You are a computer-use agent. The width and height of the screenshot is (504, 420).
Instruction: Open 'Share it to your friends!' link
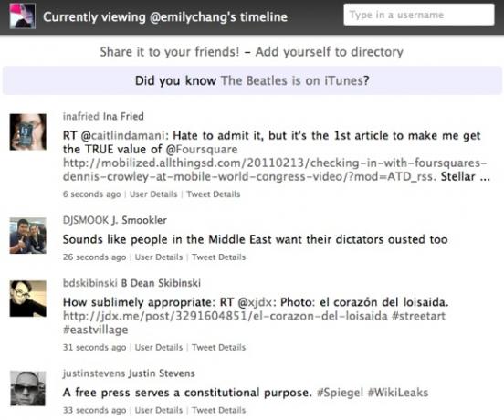[x=170, y=52]
